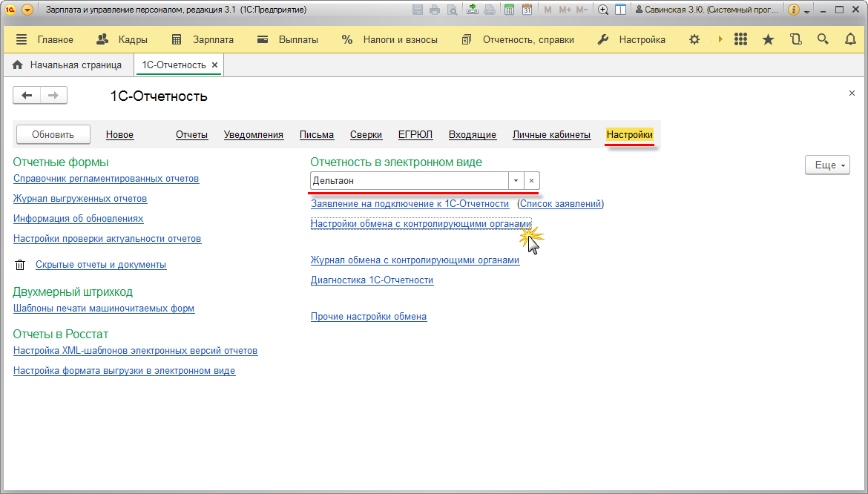This screenshot has width=868, height=494.
Task: Open Диагностика 1С-Отчетности link
Action: tap(372, 280)
